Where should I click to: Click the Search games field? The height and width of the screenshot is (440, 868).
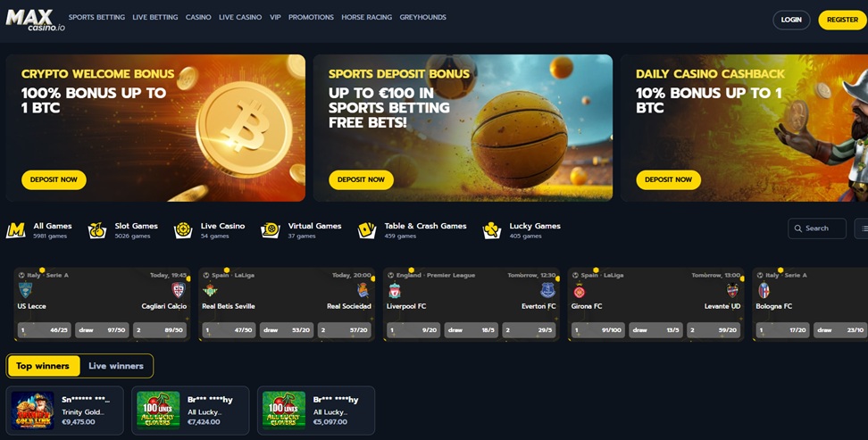[x=816, y=228]
